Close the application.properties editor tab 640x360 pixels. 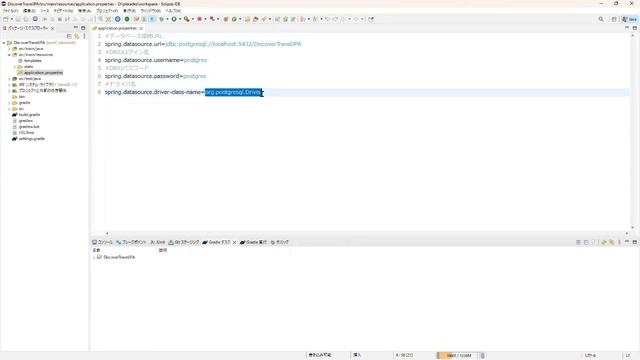tap(141, 28)
